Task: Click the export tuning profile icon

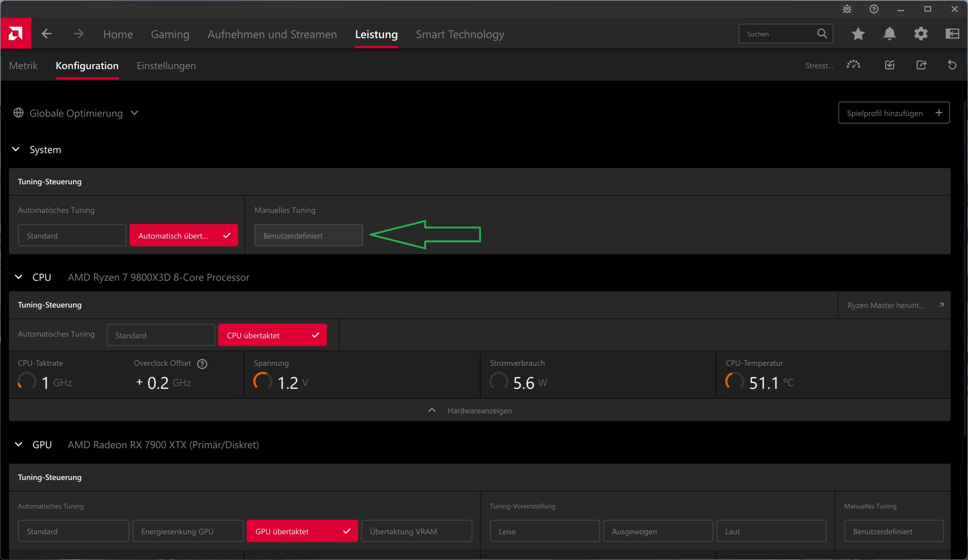Action: pos(921,65)
